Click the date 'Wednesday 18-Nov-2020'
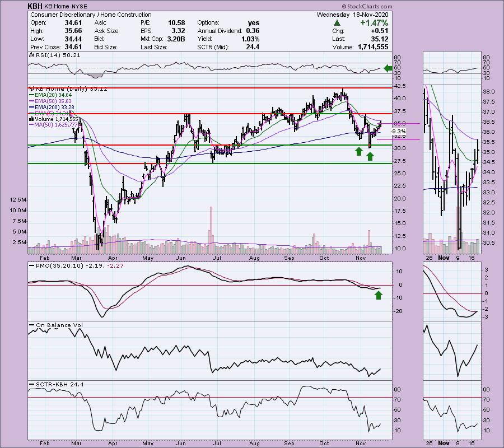The height and width of the screenshot is (448, 504). pos(352,15)
